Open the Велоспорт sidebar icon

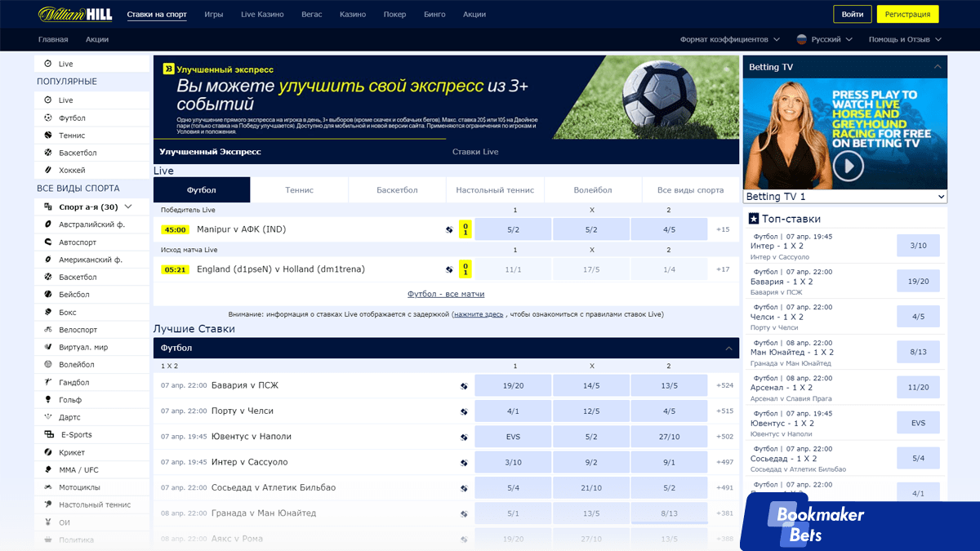coord(48,330)
